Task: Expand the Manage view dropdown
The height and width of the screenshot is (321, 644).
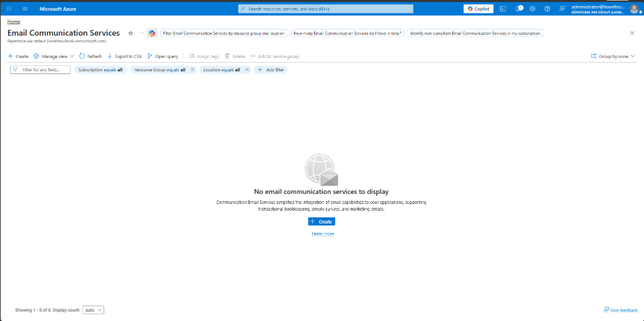Action: pyautogui.click(x=54, y=57)
